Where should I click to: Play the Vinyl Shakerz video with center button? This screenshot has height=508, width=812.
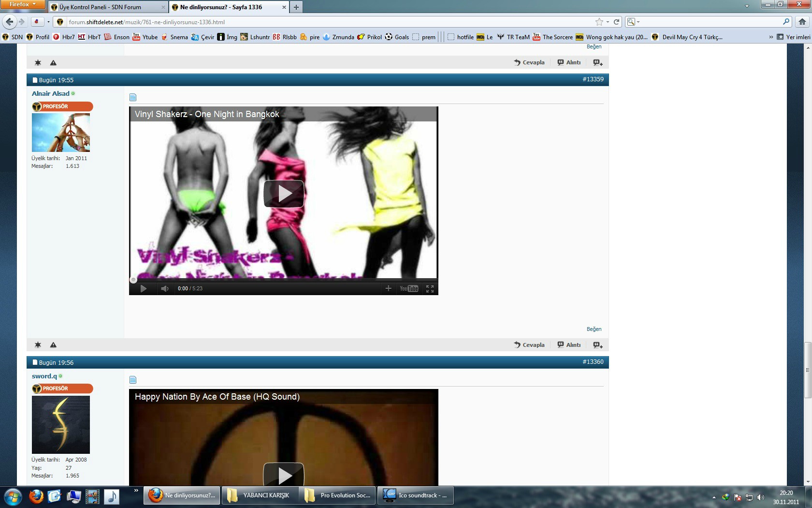coord(284,194)
